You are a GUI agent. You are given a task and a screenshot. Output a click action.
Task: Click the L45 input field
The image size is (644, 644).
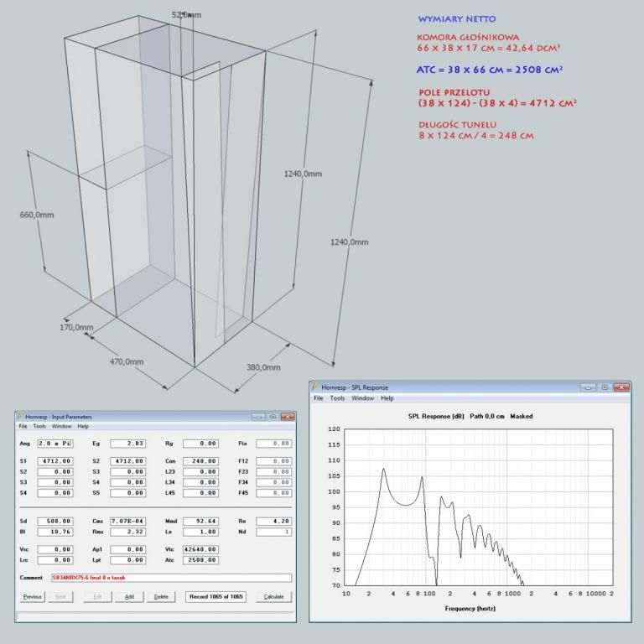[201, 493]
